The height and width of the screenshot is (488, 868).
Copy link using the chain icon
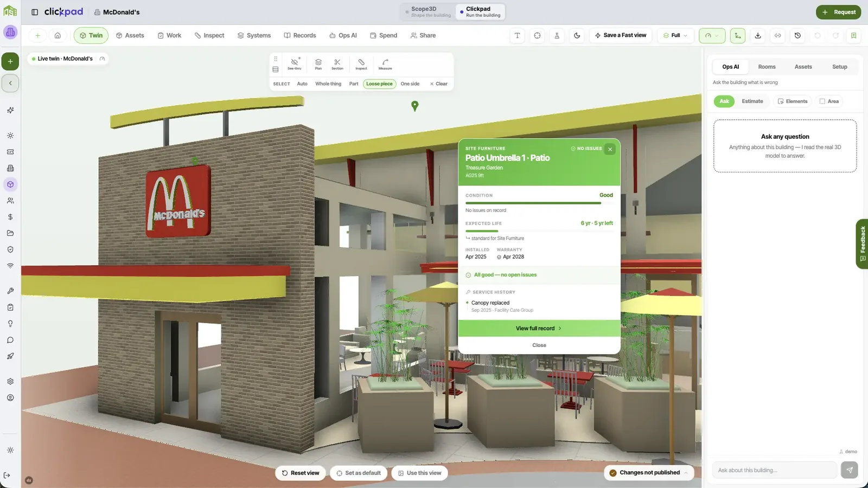point(778,35)
